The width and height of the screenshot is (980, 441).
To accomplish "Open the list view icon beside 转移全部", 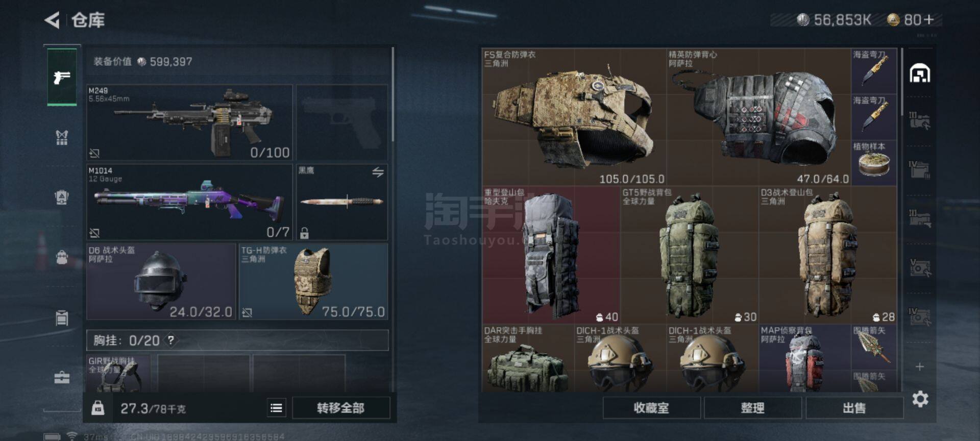I will point(276,408).
